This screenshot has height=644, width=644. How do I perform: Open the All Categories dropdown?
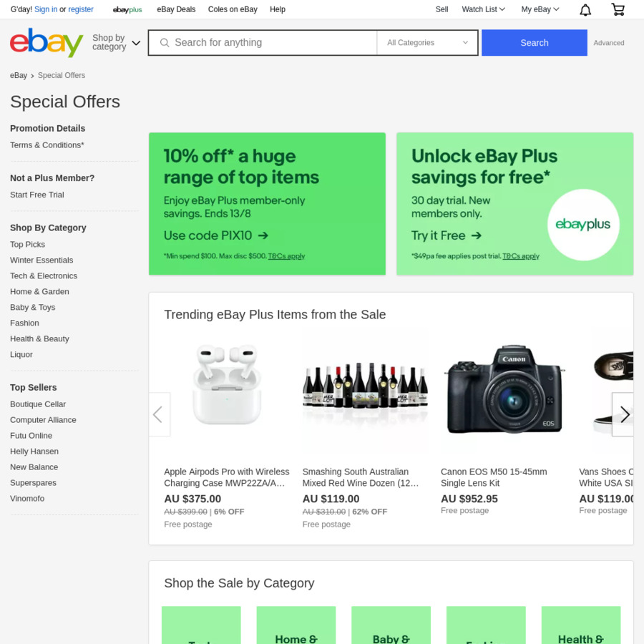pyautogui.click(x=427, y=43)
